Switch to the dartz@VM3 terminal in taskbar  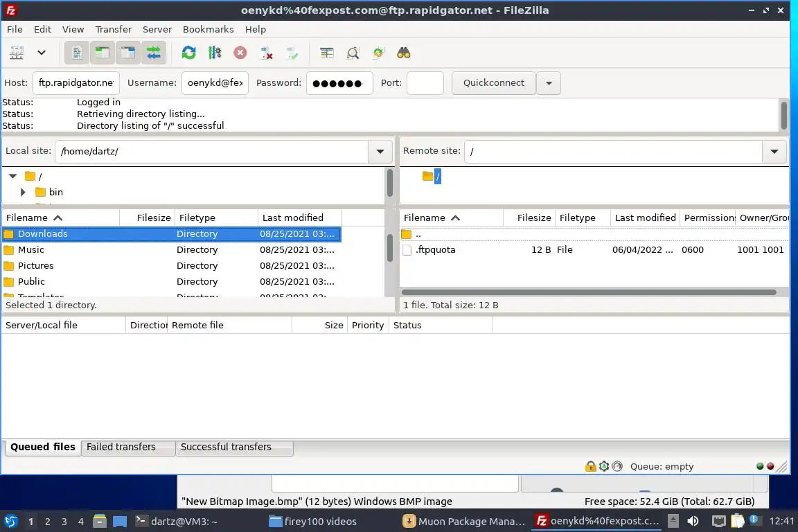click(177, 521)
